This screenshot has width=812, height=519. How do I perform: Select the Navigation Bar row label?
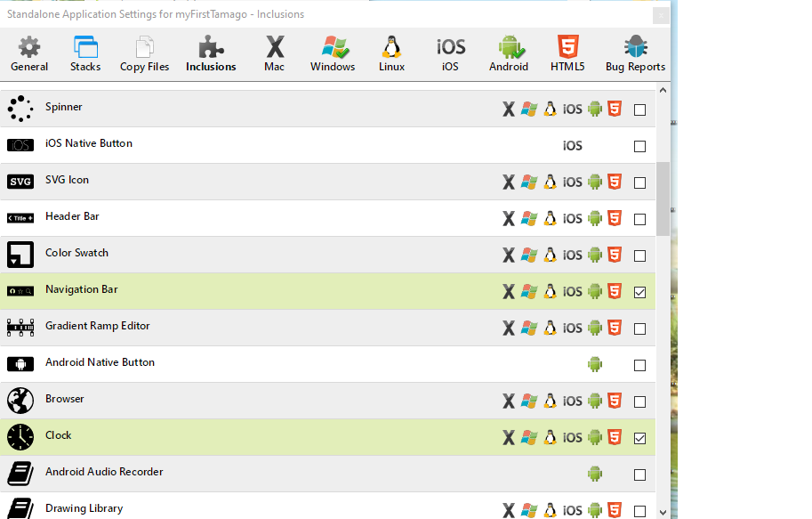pyautogui.click(x=81, y=290)
